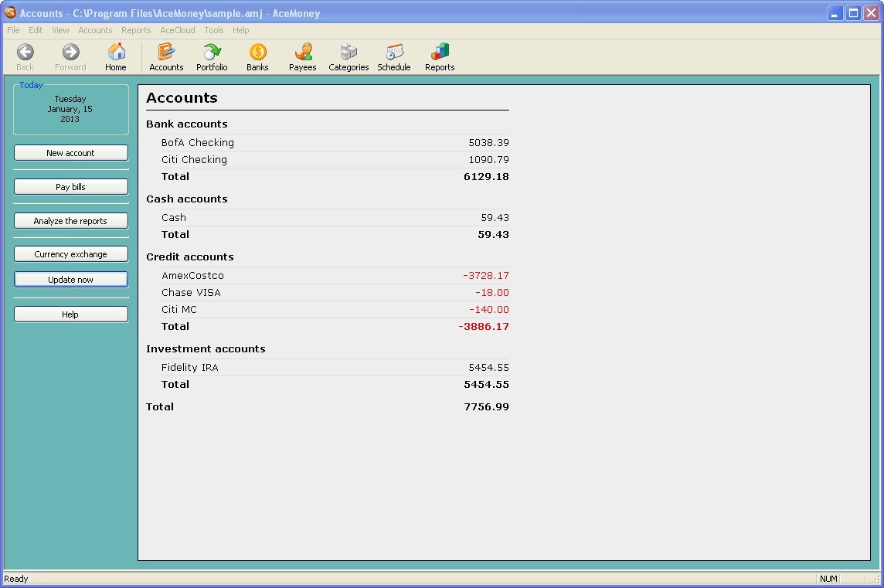Open the File menu
This screenshot has width=884, height=588.
pyautogui.click(x=12, y=30)
